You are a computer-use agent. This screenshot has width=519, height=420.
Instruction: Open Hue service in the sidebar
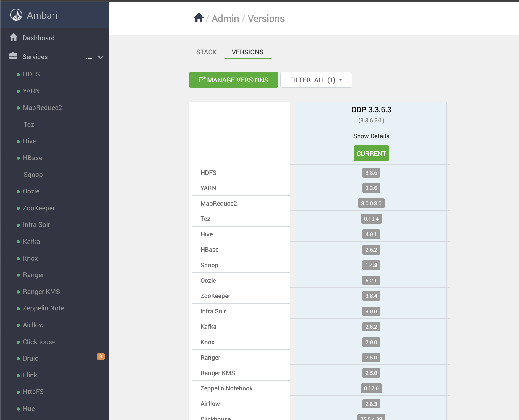[29, 408]
